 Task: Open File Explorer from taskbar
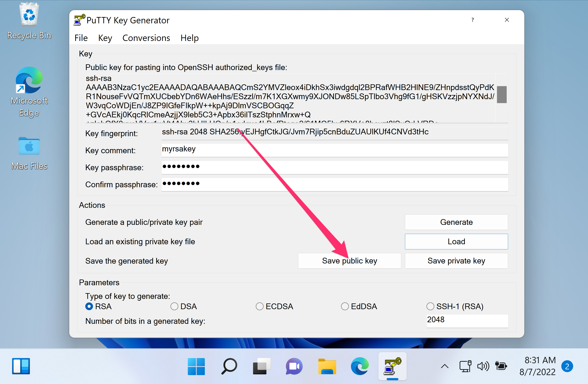point(327,366)
